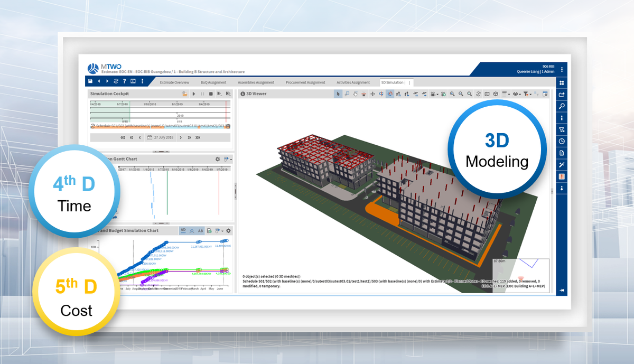The width and height of the screenshot is (634, 364).
Task: Click the search magnifier in right sidebar
Action: click(562, 106)
